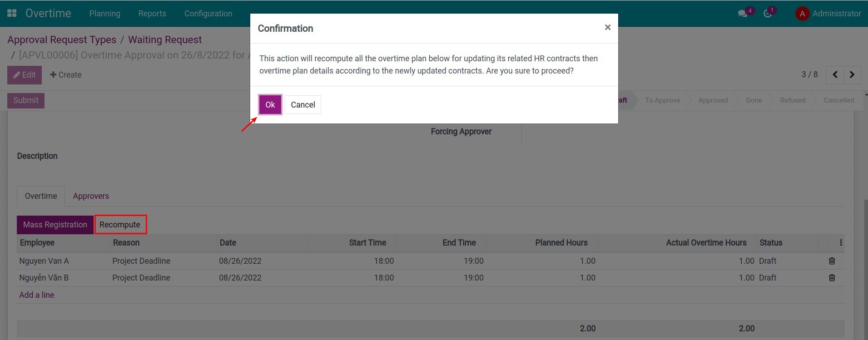This screenshot has height=340, width=868.
Task: Select the To Approve status stage
Action: click(x=662, y=100)
